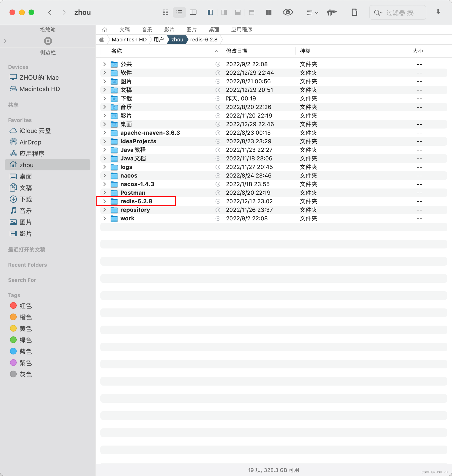Expand the 公共 folder

[105, 64]
